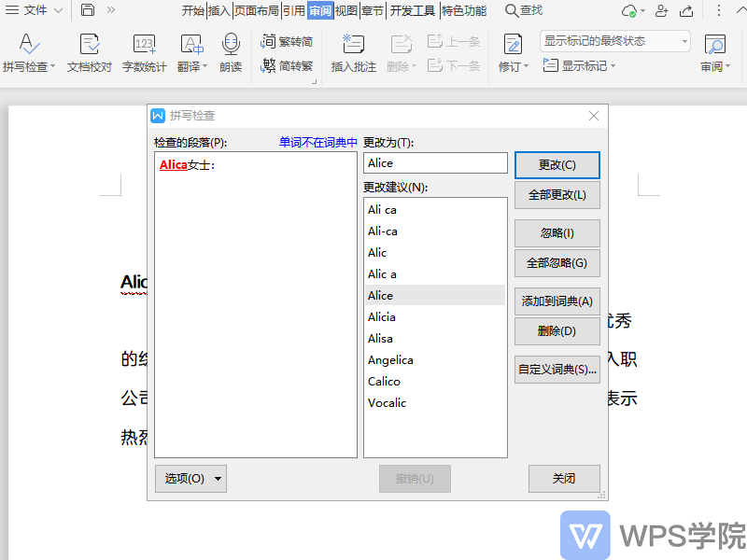Click the insert comment (插入批注) icon

coord(354,46)
